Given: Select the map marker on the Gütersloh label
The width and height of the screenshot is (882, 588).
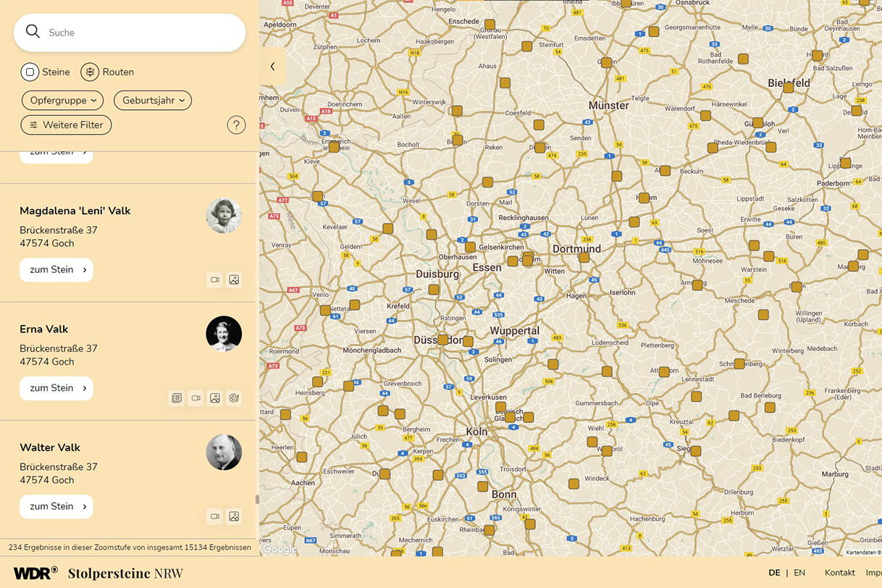Looking at the screenshot, I should tap(757, 123).
